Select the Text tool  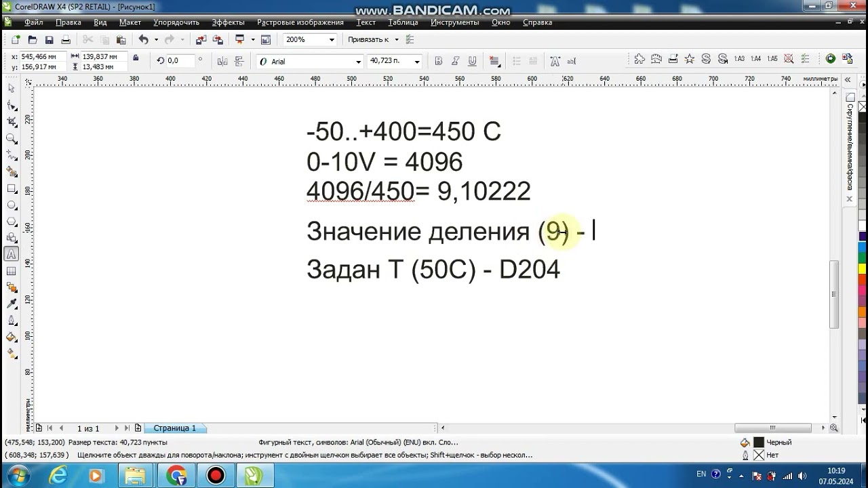coord(11,255)
